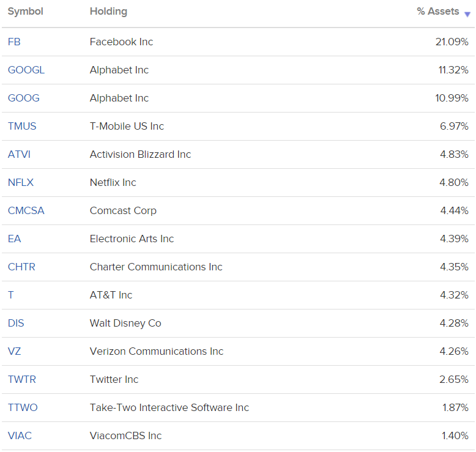Click the 4.26% value for Verizon
Image resolution: width=476 pixels, height=452 pixels.
454,351
